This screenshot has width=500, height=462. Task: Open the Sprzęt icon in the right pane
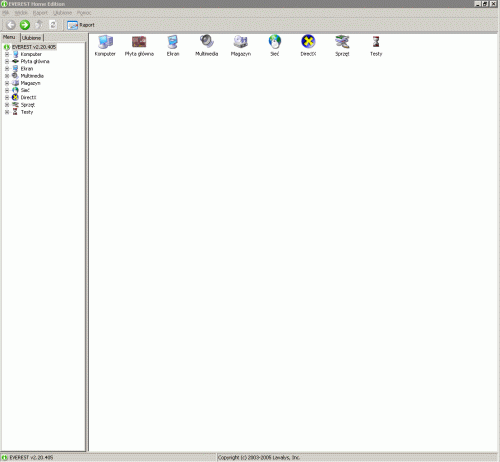pyautogui.click(x=342, y=46)
